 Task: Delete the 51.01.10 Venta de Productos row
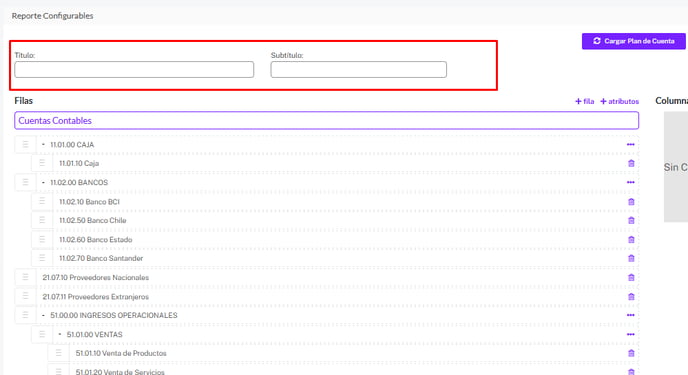click(x=631, y=354)
